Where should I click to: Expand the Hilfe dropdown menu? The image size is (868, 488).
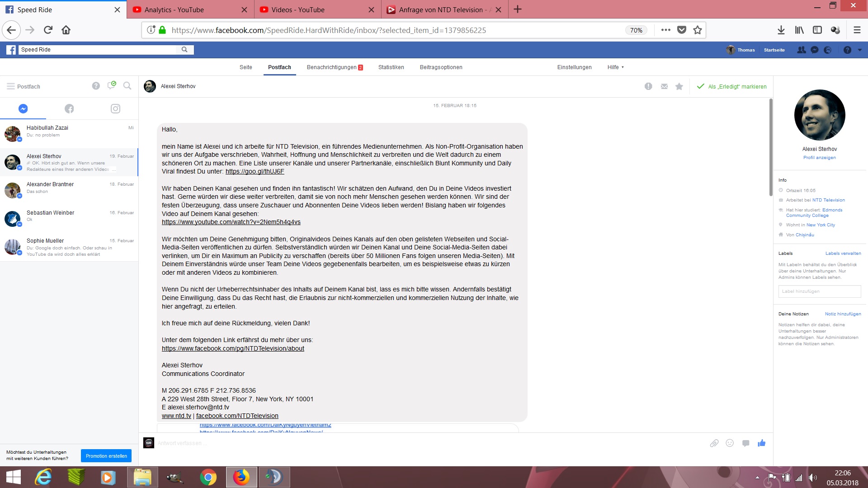(615, 67)
